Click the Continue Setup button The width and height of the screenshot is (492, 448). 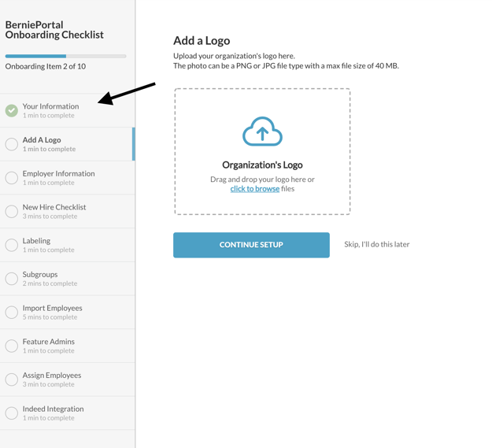coord(251,245)
